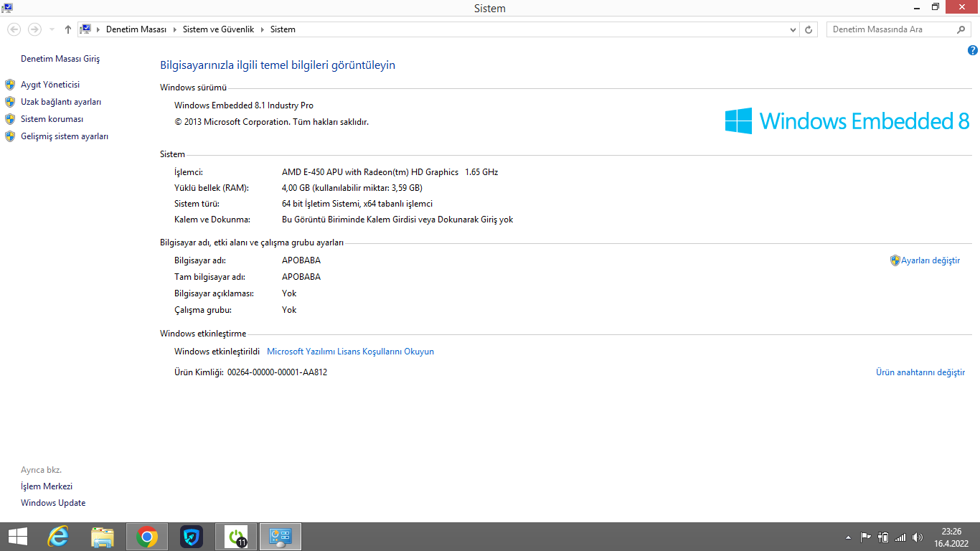Click the Forward navigation arrow
Screen dimensions: 980x551
(34, 29)
